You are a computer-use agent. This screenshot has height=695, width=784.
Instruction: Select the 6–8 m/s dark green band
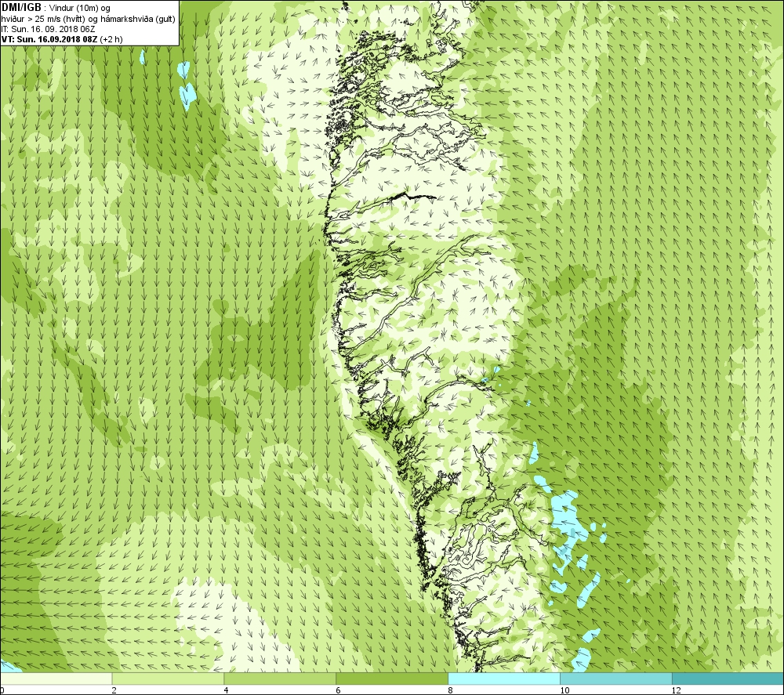(x=392, y=679)
